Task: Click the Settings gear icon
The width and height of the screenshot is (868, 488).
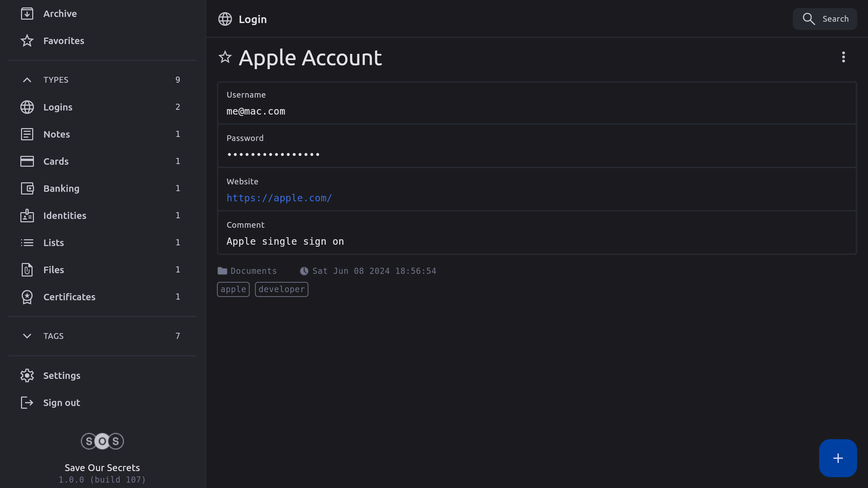Action: pos(27,375)
